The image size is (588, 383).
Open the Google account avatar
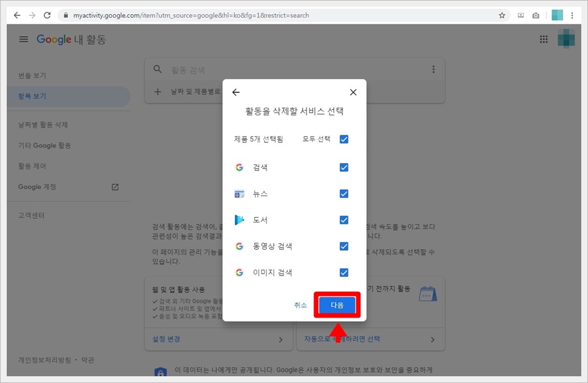[x=566, y=39]
